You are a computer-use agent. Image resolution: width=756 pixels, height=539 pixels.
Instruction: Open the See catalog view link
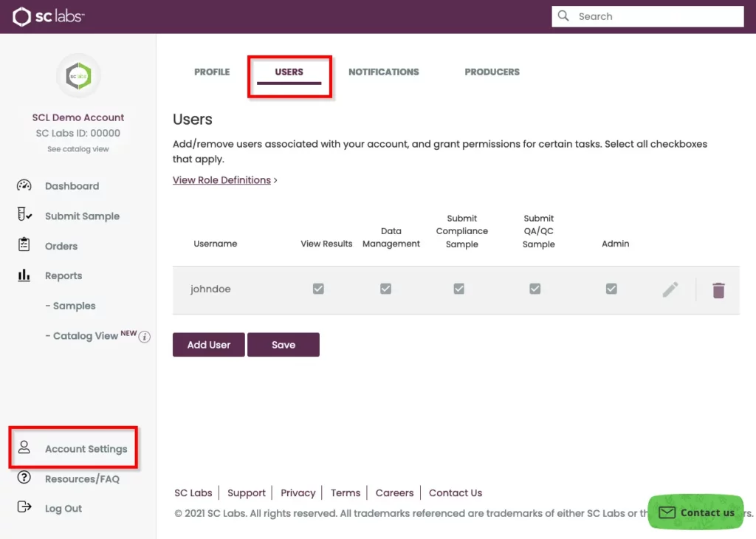[x=78, y=149]
